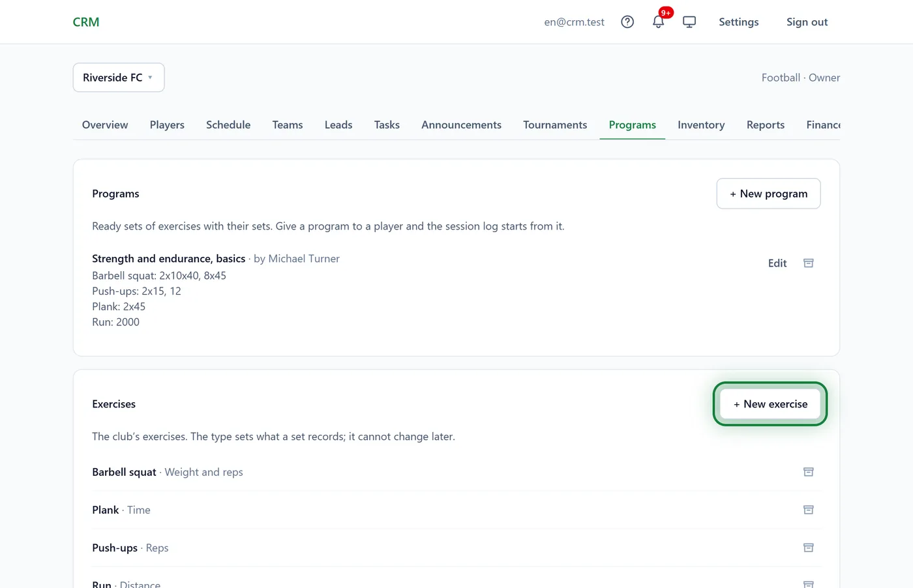Click the Push-ups exercise name in list

[115, 548]
